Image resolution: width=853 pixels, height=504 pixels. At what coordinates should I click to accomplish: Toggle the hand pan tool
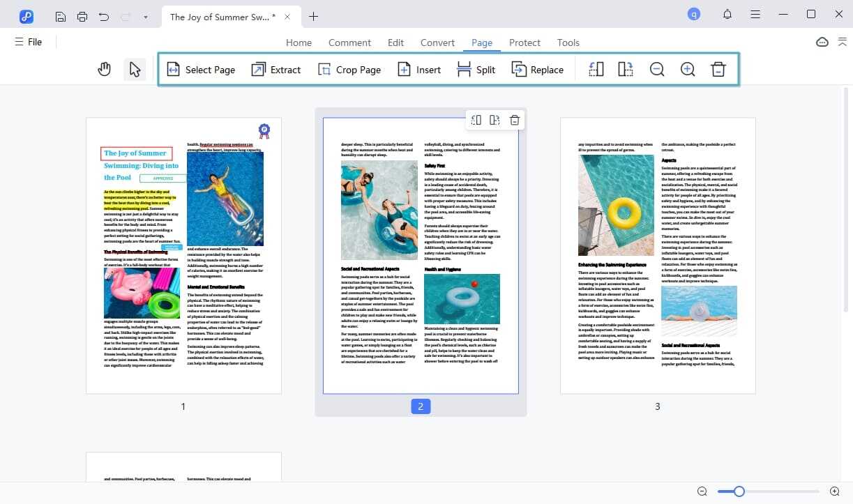click(104, 69)
